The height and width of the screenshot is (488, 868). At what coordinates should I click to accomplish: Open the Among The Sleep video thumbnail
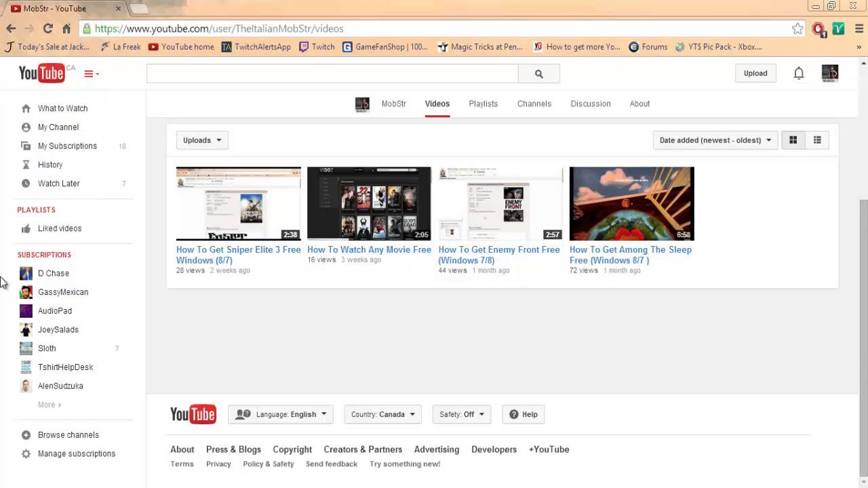coord(631,203)
